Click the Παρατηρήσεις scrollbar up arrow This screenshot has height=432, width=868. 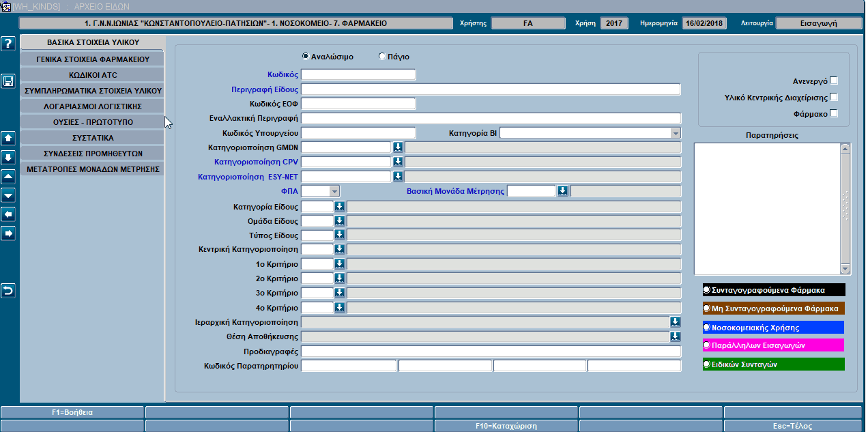coord(845,148)
